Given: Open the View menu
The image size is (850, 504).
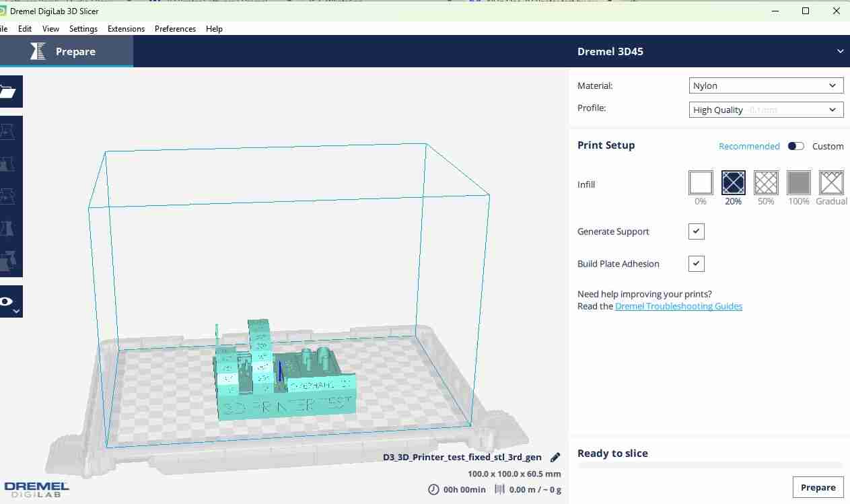Looking at the screenshot, I should 50,29.
